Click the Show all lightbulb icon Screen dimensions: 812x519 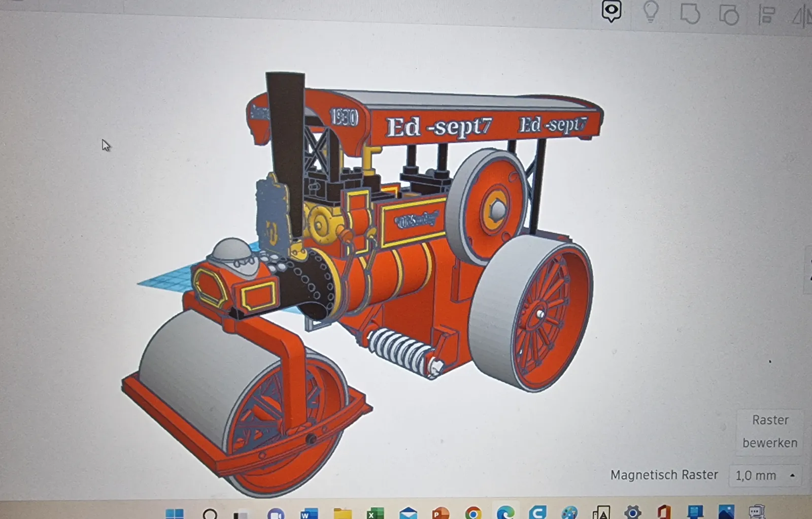tap(651, 11)
